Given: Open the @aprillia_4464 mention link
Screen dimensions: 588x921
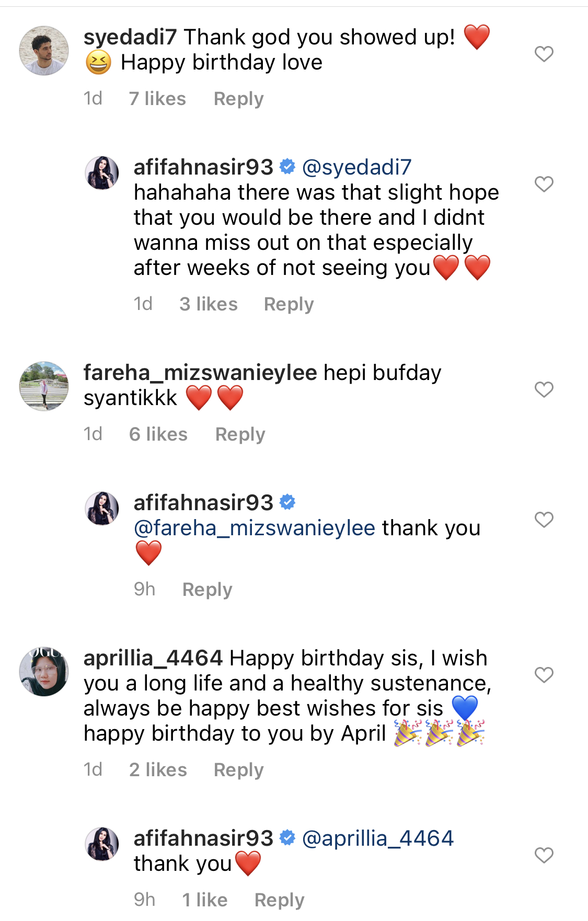Looking at the screenshot, I should (x=377, y=838).
